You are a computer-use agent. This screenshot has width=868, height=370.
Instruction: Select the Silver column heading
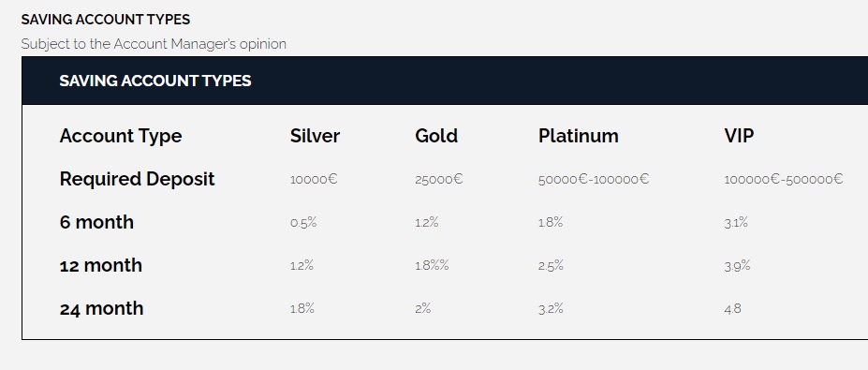click(x=315, y=136)
